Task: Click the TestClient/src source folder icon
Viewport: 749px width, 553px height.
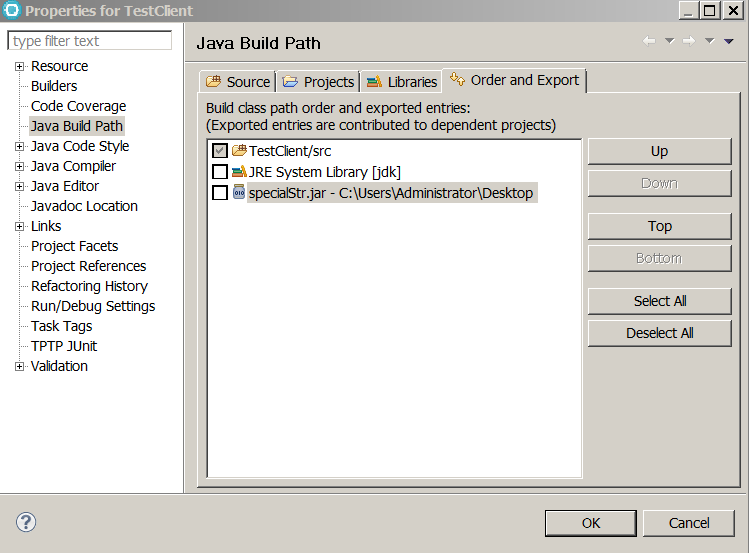Action: click(x=239, y=150)
